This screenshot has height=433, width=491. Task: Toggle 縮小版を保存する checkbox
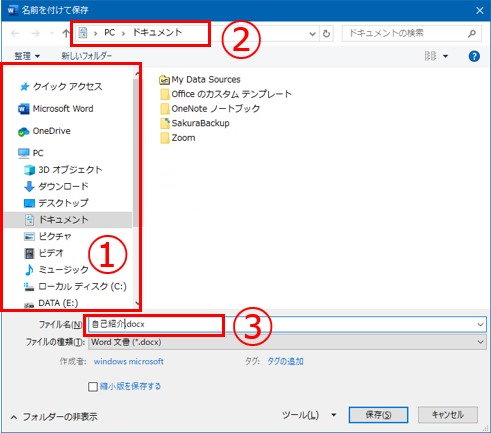click(x=93, y=387)
